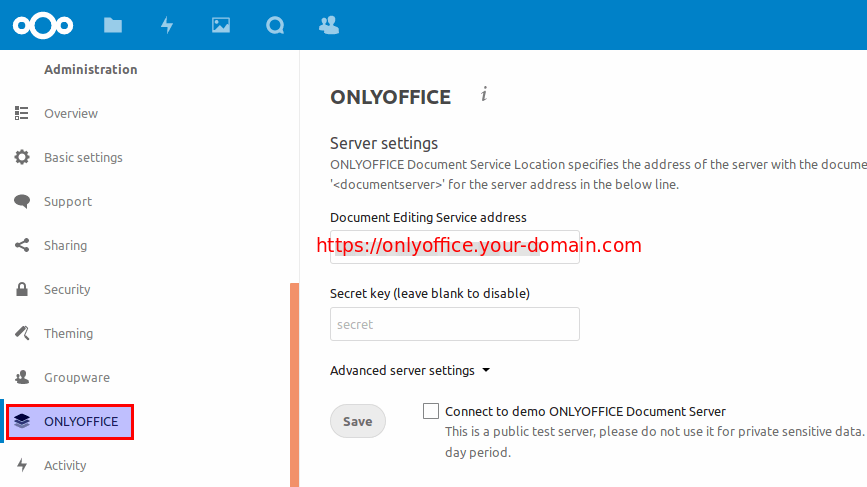867x487 pixels.
Task: Go to Theming settings
Action: tap(68, 334)
